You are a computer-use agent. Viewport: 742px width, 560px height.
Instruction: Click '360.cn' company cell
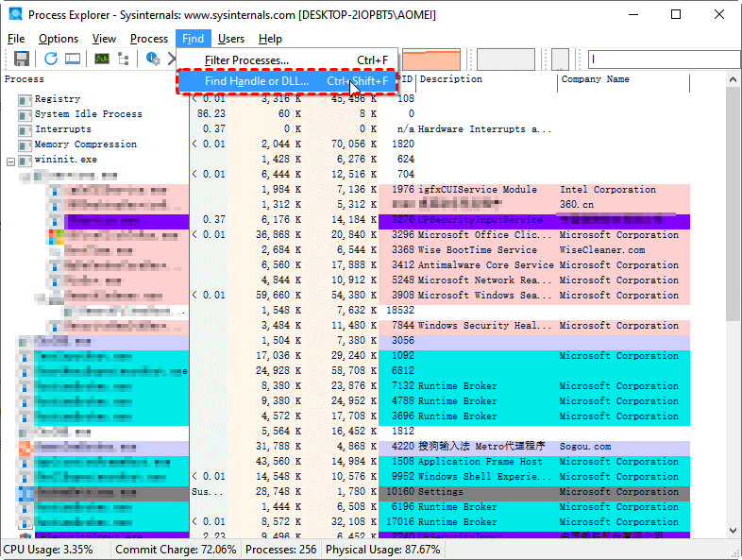click(x=577, y=205)
